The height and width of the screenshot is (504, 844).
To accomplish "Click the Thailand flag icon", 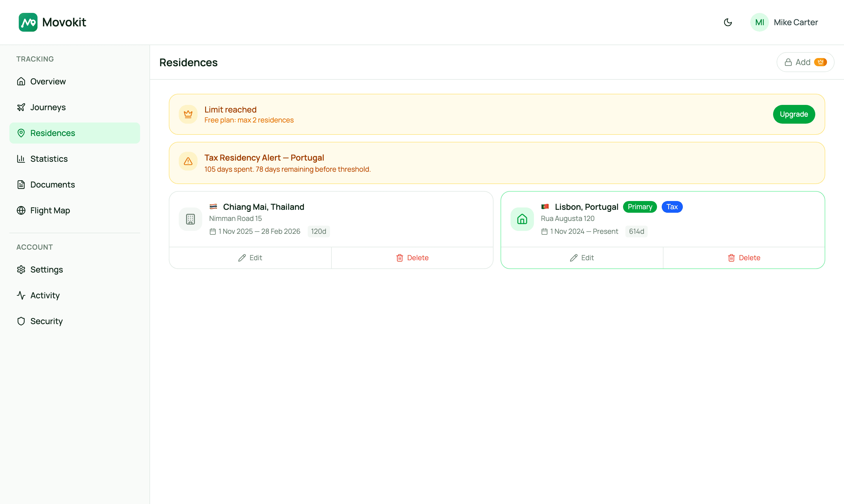I will click(213, 207).
